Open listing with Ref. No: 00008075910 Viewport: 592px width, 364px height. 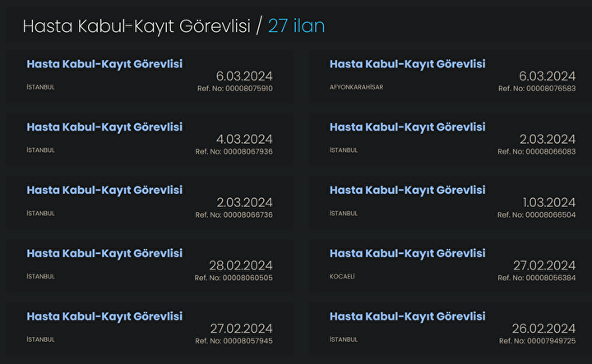click(104, 64)
